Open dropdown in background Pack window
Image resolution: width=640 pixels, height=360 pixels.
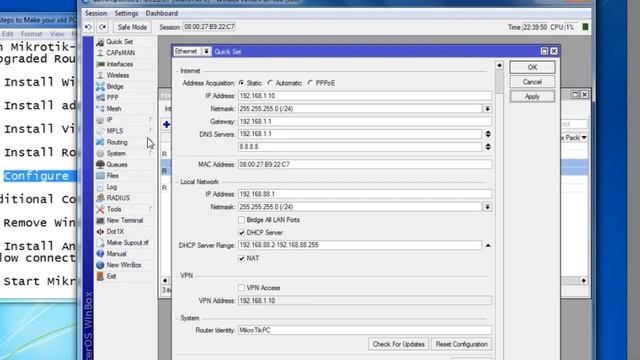click(584, 138)
